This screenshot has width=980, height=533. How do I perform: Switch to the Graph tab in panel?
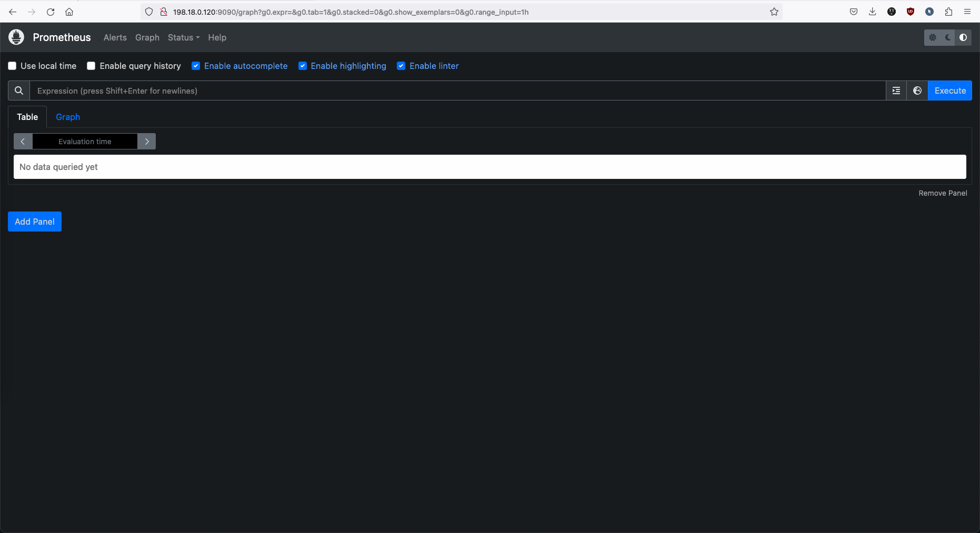click(68, 117)
